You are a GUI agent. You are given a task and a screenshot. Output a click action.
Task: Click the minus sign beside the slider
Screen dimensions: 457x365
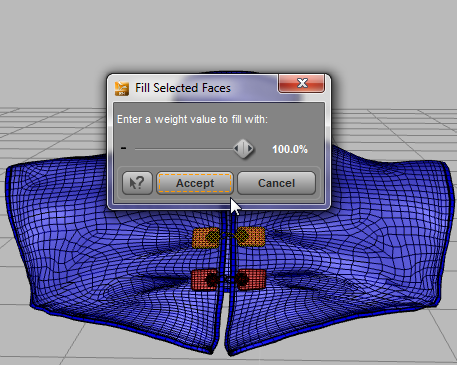pyautogui.click(x=123, y=148)
